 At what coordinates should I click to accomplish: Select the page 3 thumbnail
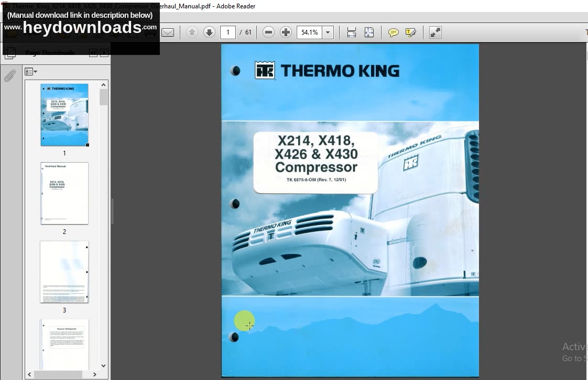[64, 272]
